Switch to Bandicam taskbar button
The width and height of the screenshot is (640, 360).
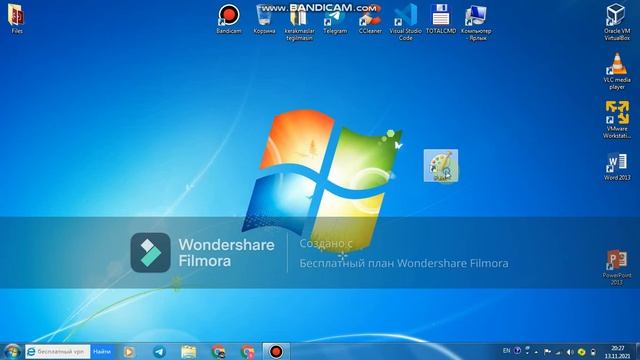[x=276, y=351]
